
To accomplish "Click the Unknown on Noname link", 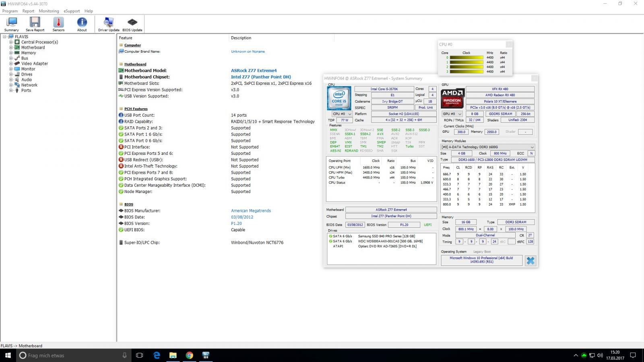I will (248, 51).
